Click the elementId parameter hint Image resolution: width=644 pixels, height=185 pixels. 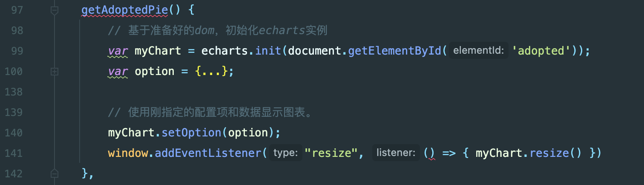point(479,51)
